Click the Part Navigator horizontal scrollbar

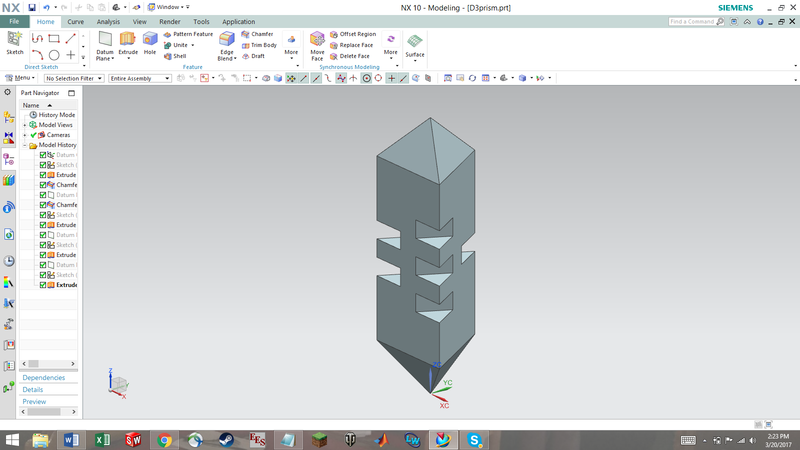pyautogui.click(x=48, y=364)
